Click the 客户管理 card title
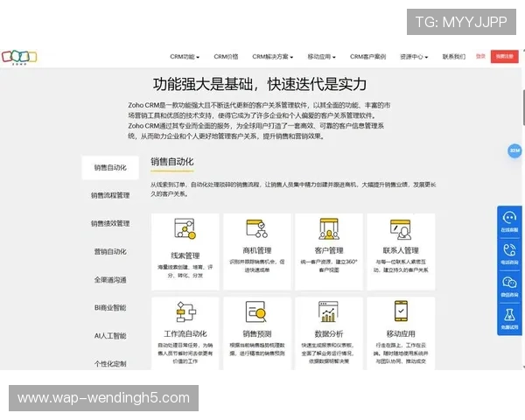Viewport: 525px width, 420px height. click(329, 250)
